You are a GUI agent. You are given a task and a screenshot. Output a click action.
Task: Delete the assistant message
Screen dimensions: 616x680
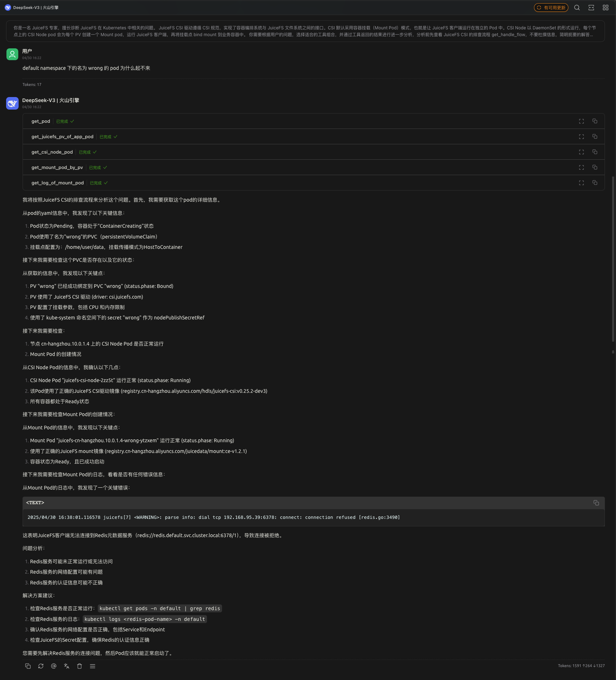click(x=80, y=666)
